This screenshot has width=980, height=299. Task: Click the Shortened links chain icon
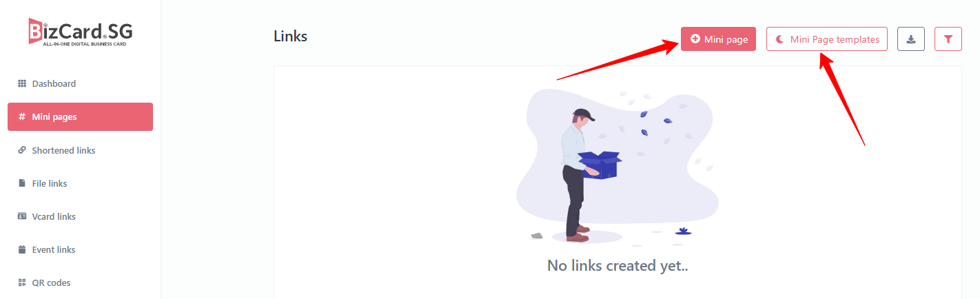pyautogui.click(x=21, y=150)
